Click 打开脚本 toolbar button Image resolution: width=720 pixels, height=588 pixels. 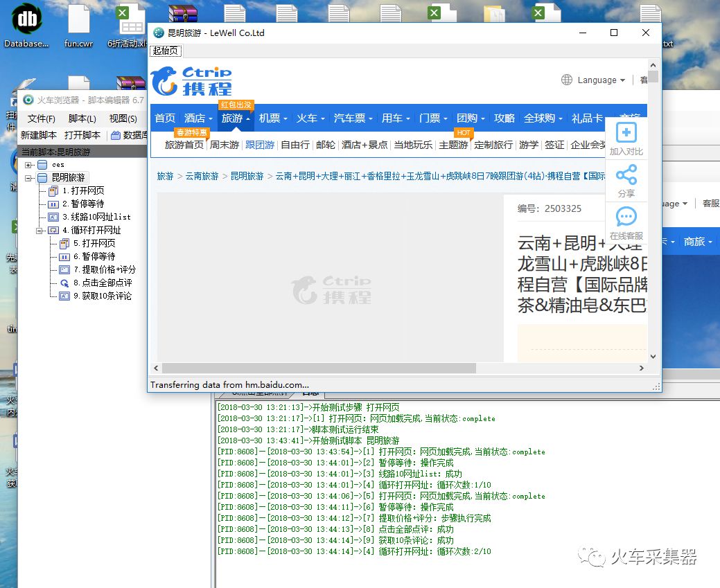82,136
